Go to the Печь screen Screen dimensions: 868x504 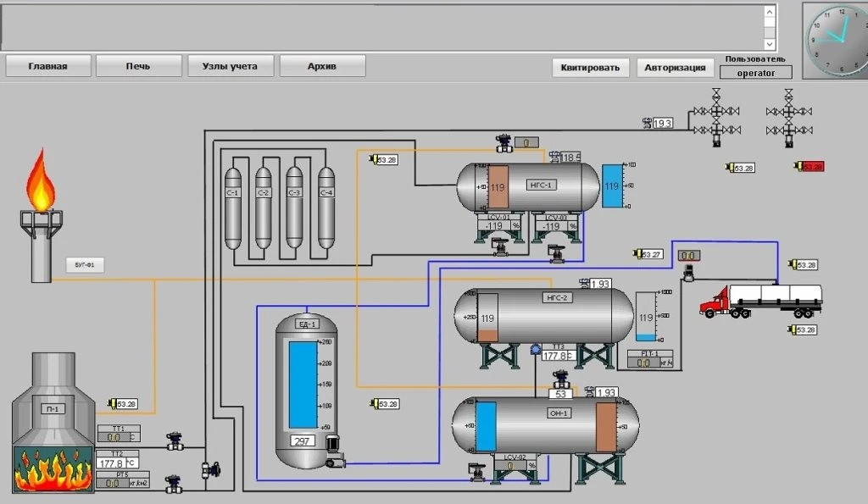138,66
